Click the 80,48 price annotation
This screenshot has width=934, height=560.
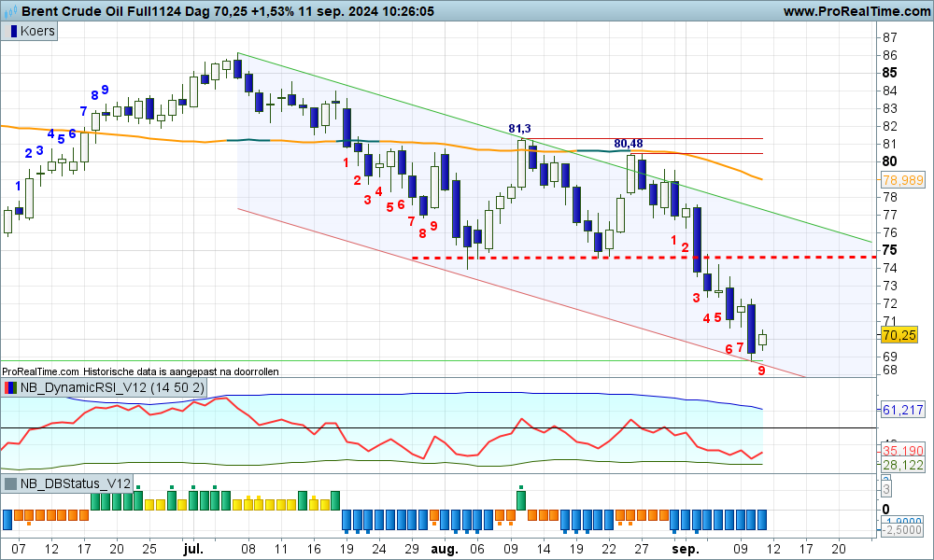pos(628,143)
